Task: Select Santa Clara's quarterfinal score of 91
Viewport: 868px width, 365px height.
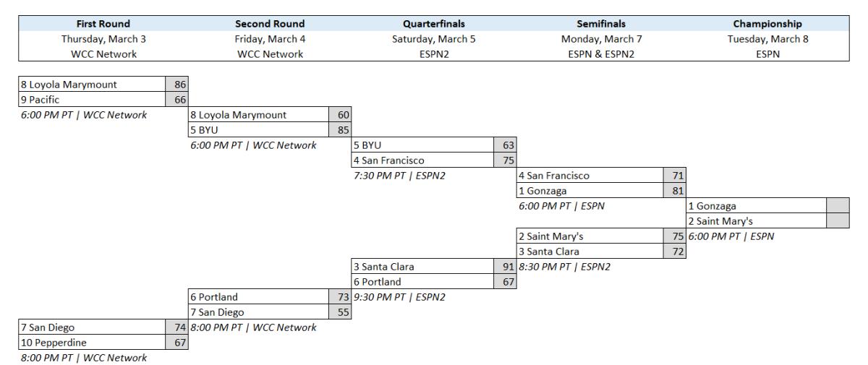Action: pos(506,266)
